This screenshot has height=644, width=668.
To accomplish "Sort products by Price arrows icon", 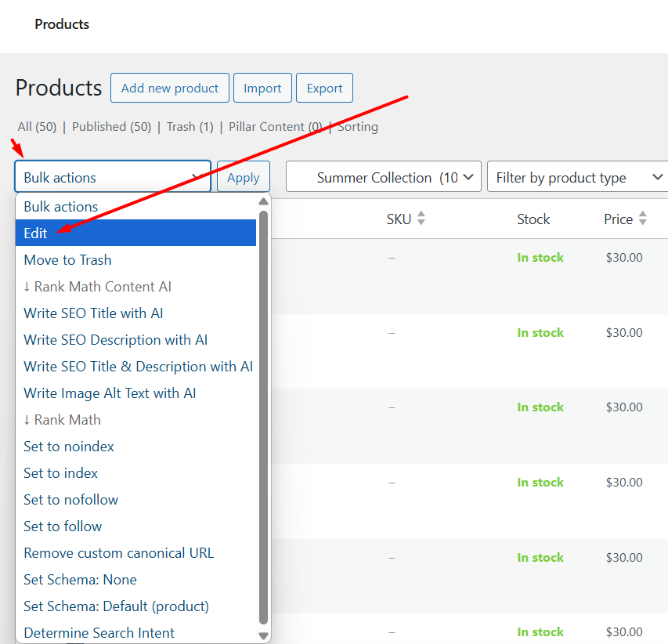I will (x=643, y=219).
